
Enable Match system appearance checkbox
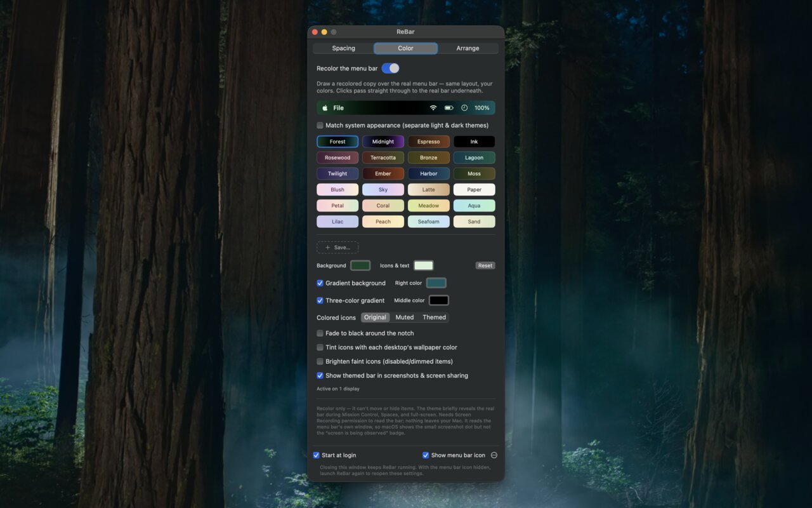(x=320, y=125)
